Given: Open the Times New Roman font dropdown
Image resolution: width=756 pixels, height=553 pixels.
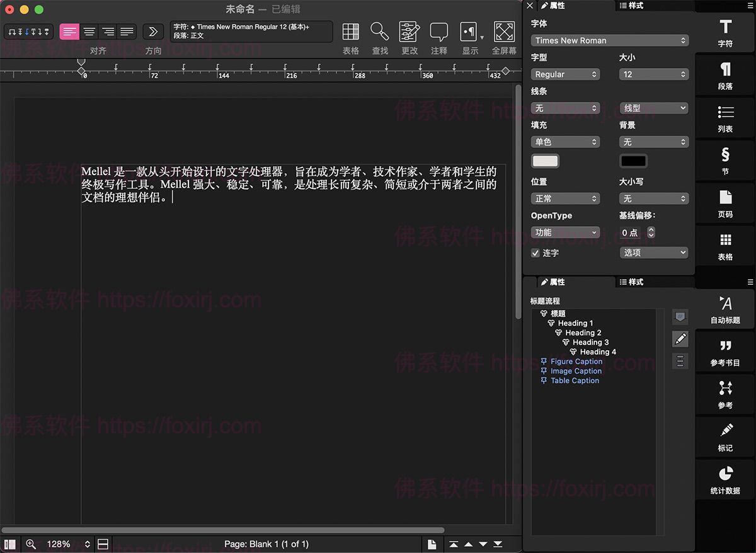Looking at the screenshot, I should (x=609, y=40).
